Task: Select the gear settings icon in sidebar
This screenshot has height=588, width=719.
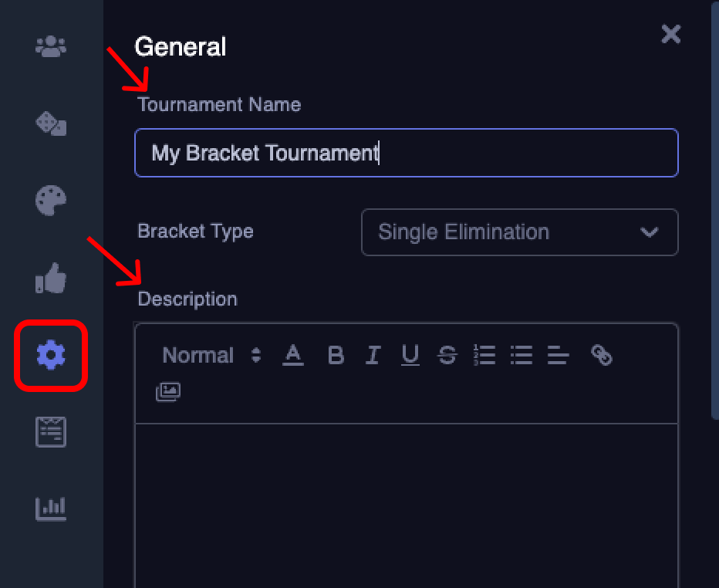Action: coord(51,355)
